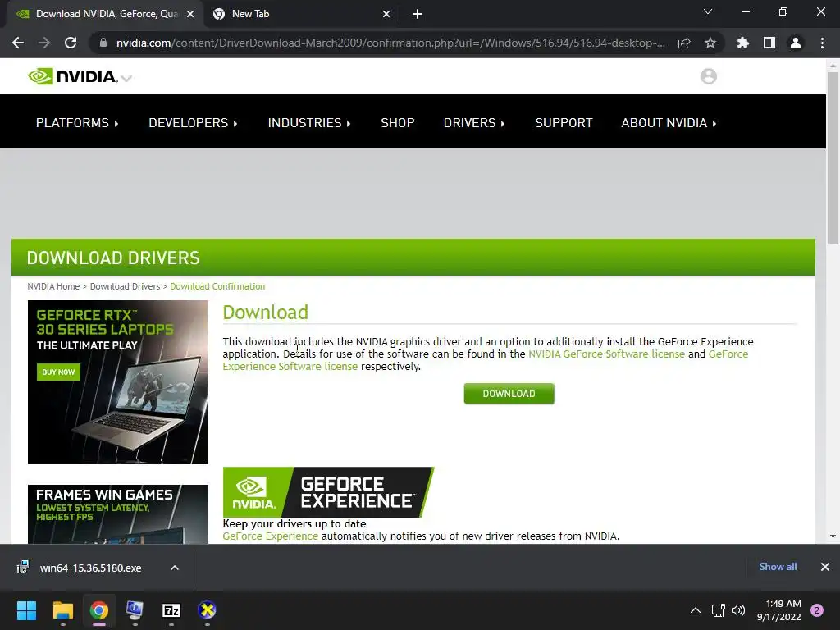This screenshot has height=630, width=840.
Task: Switch to the New Tab tab
Action: coord(300,14)
